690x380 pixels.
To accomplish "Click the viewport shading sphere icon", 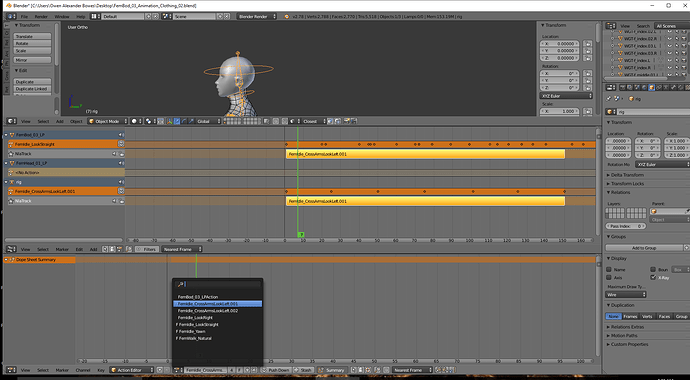I will click(x=136, y=121).
